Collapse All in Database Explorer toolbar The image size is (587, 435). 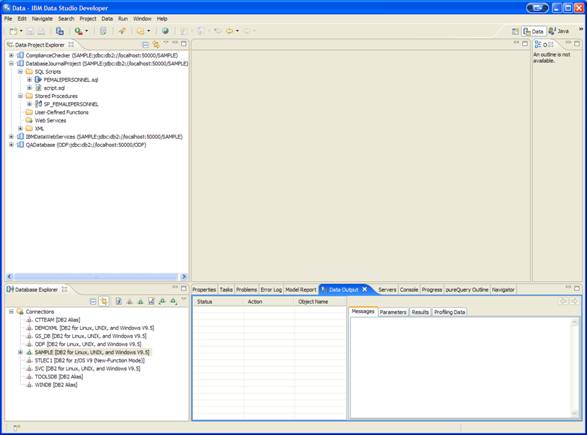93,301
